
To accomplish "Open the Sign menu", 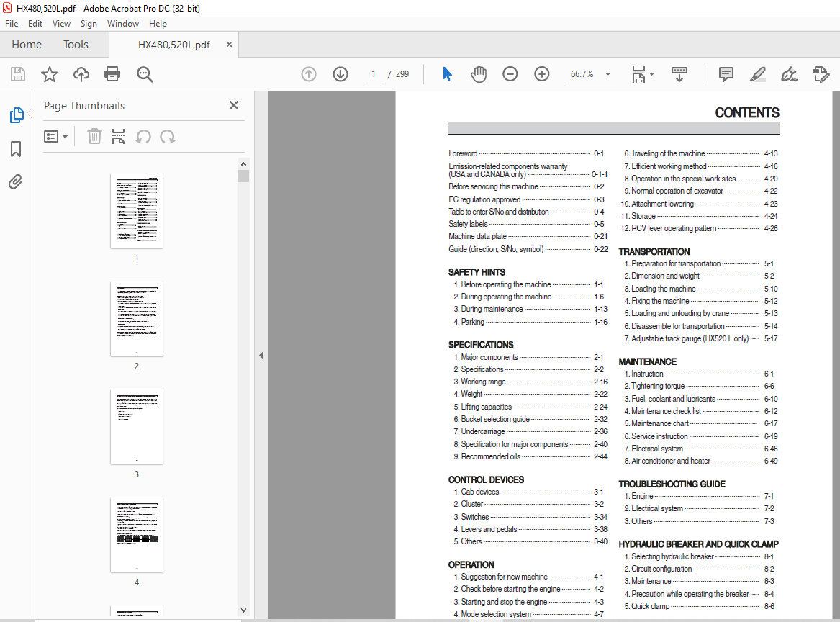I will point(89,24).
